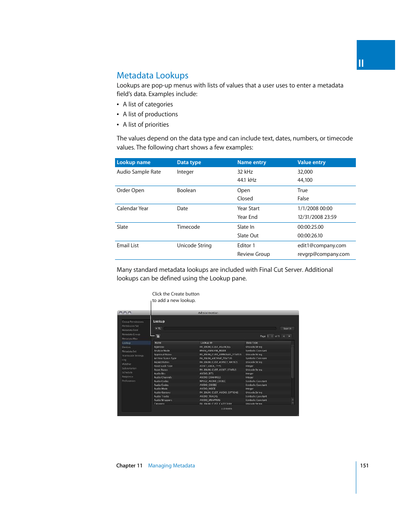Click the ASSET_LOCK_TYPE lookup ID cell
The width and height of the screenshot is (411, 532).
point(210,366)
